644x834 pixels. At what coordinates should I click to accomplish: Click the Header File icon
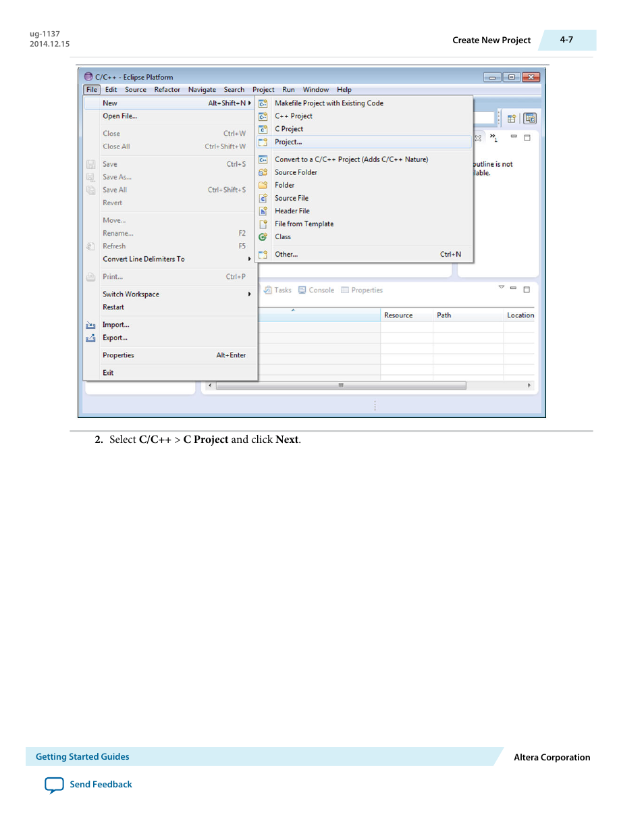point(263,211)
